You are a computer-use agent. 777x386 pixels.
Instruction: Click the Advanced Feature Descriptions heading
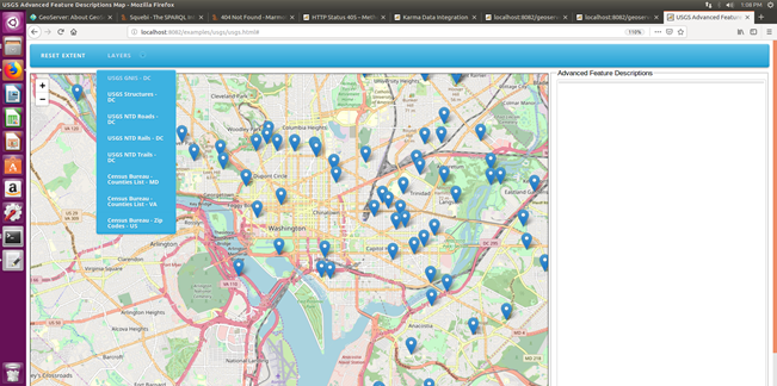pos(605,73)
